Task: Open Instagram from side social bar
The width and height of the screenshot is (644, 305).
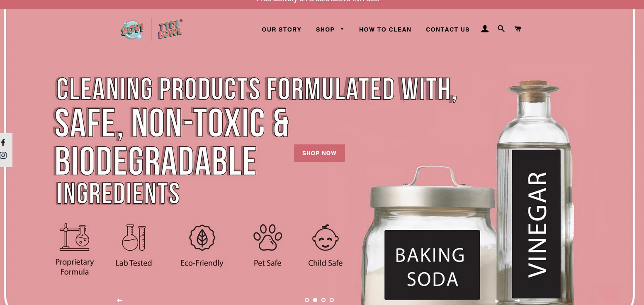Action: click(3, 156)
